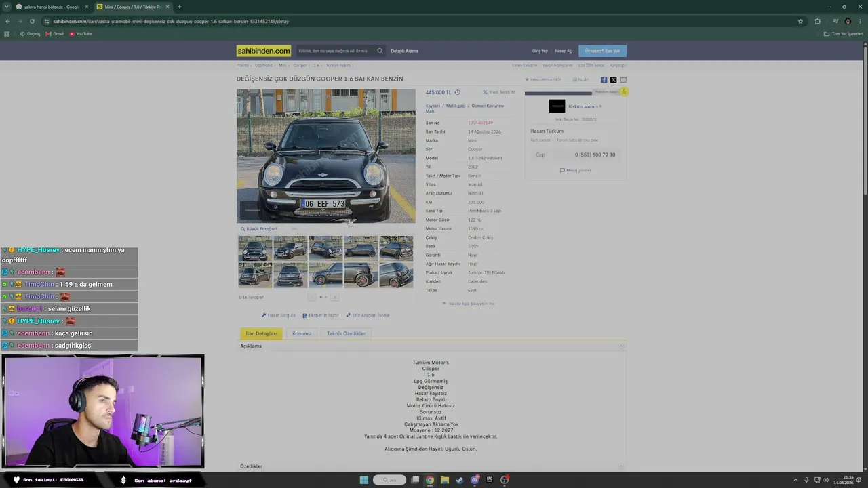868x488 pixels.
Task: Reload the page in Chrome
Action: click(x=31, y=21)
